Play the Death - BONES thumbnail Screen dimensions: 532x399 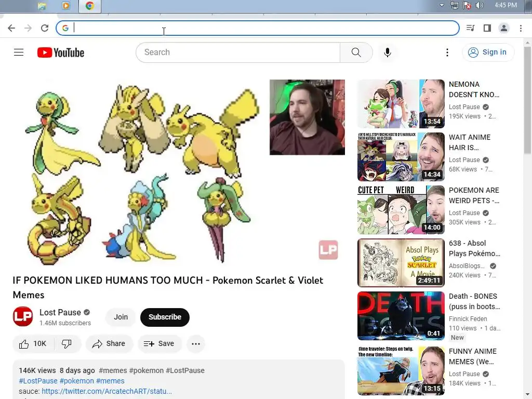point(401,315)
